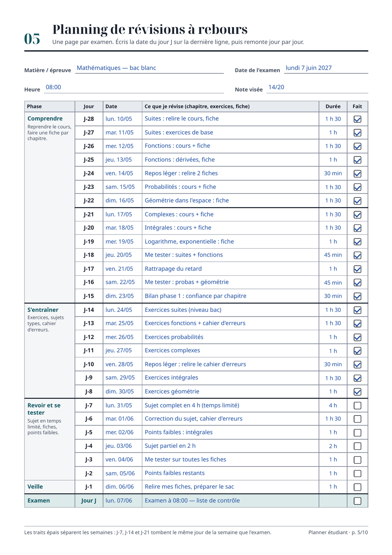Check the box for 'Points faibles : intégrales'
The width and height of the screenshot is (392, 555).
(357, 433)
